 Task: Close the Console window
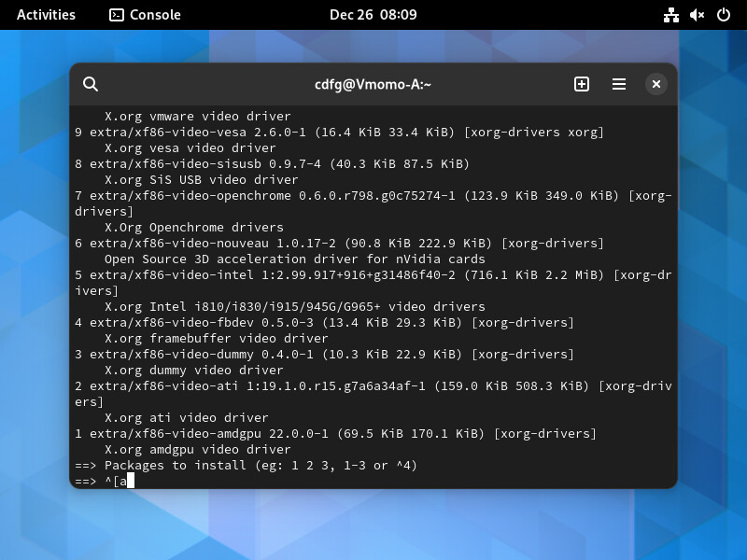656,84
